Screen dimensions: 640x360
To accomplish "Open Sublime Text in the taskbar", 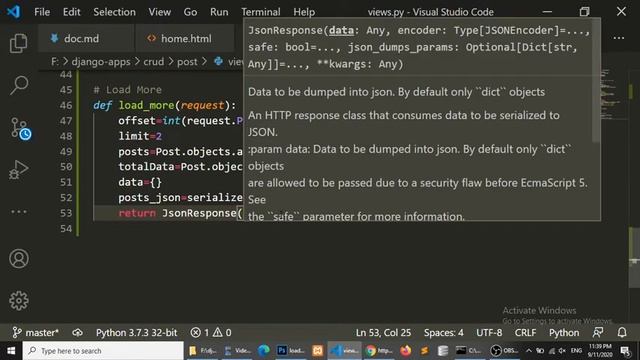I will click(424, 351).
